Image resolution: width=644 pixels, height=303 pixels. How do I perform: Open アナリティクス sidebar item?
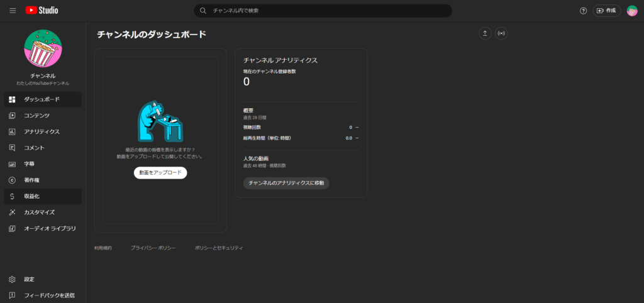42,132
